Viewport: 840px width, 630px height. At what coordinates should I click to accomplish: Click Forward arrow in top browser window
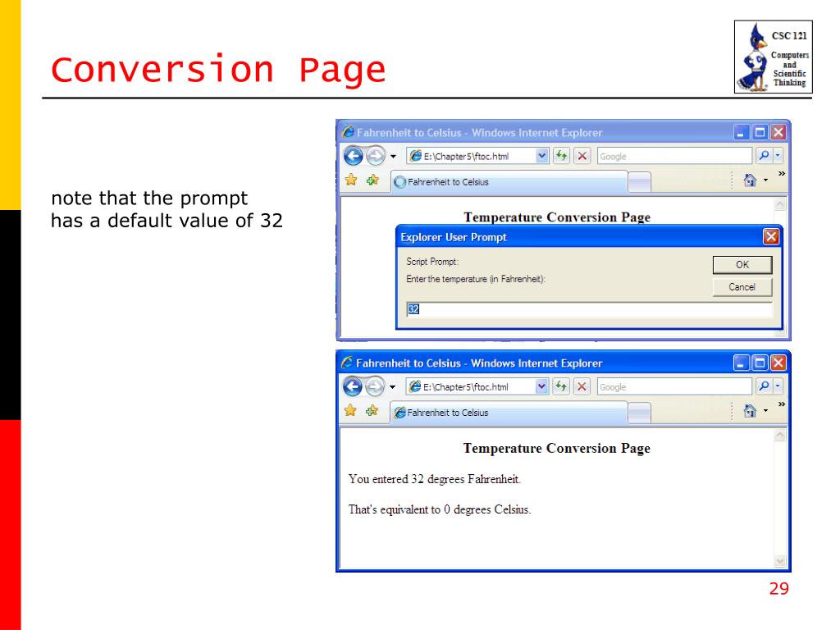point(376,156)
